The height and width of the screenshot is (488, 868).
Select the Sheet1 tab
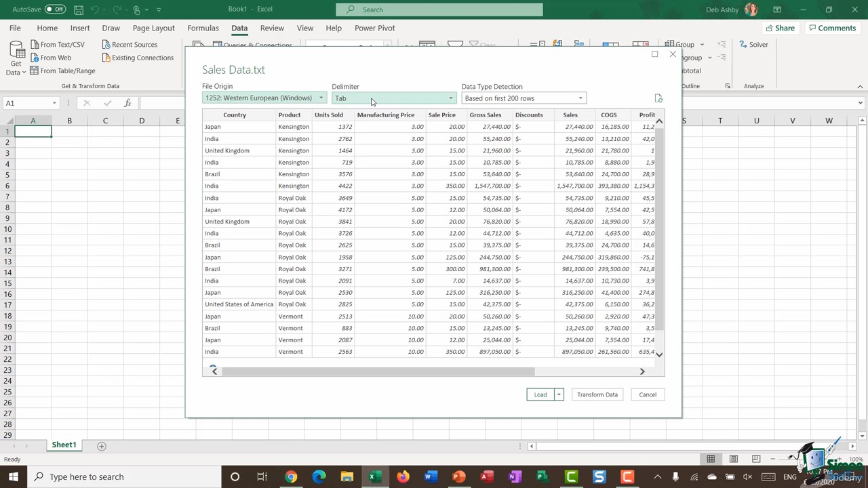64,445
